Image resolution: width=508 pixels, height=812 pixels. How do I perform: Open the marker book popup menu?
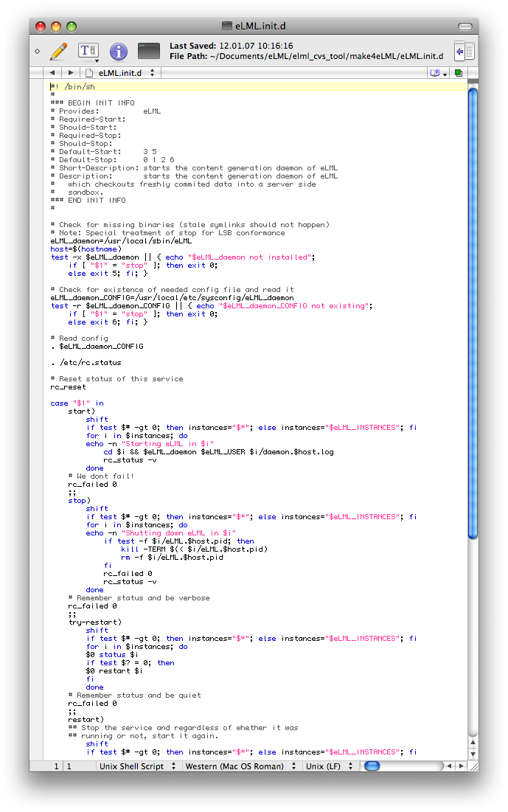pyautogui.click(x=438, y=73)
